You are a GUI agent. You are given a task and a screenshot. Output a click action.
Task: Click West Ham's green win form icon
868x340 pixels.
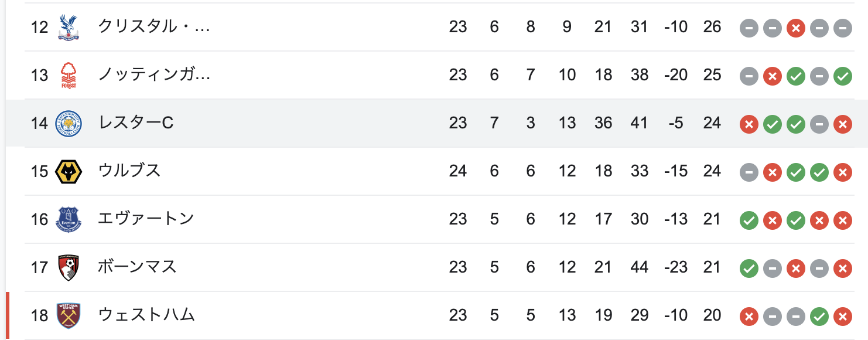(819, 316)
